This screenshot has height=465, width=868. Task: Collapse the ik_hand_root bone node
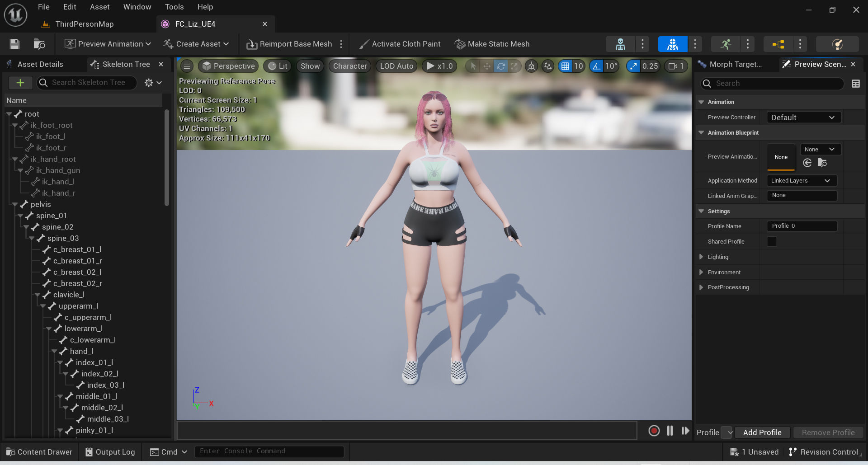click(x=15, y=160)
